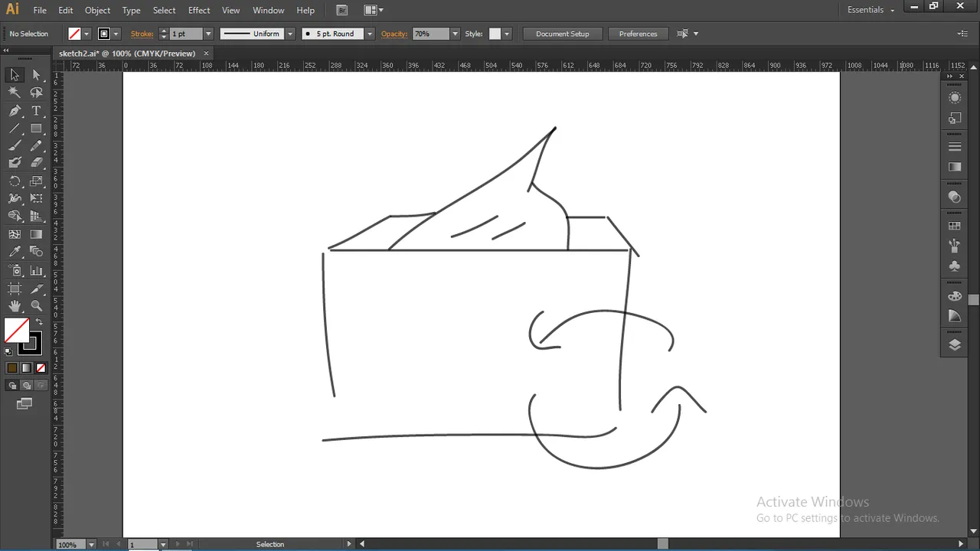Select the Eyedropper tool

point(15,252)
